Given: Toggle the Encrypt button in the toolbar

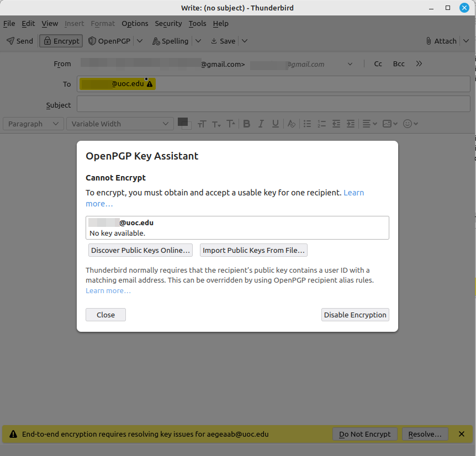Looking at the screenshot, I should tap(61, 41).
